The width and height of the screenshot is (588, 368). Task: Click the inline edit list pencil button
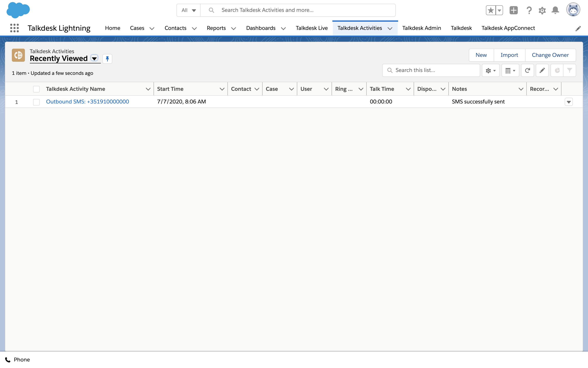(542, 70)
